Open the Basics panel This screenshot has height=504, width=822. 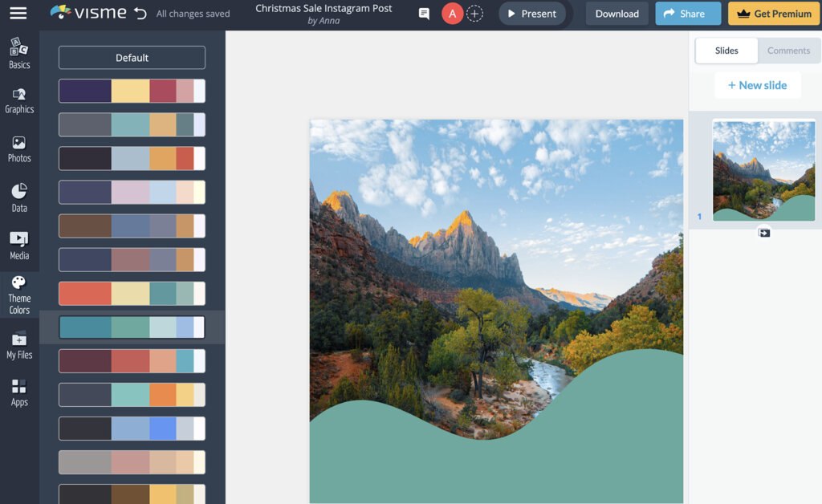18,51
